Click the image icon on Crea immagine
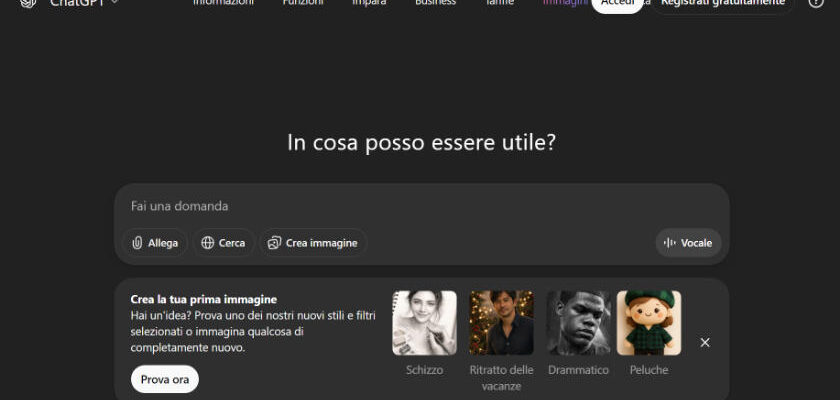840x400 pixels. point(274,243)
